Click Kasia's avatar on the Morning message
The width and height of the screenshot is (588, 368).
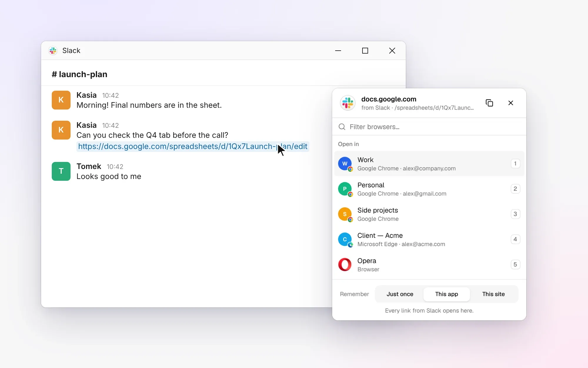click(61, 100)
